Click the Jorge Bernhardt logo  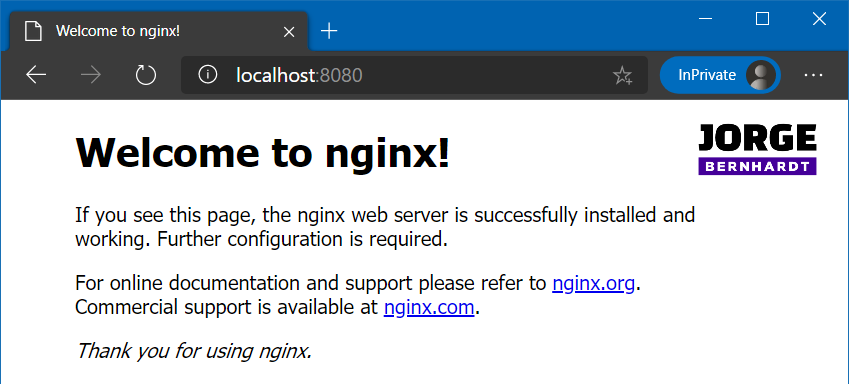pos(757,149)
